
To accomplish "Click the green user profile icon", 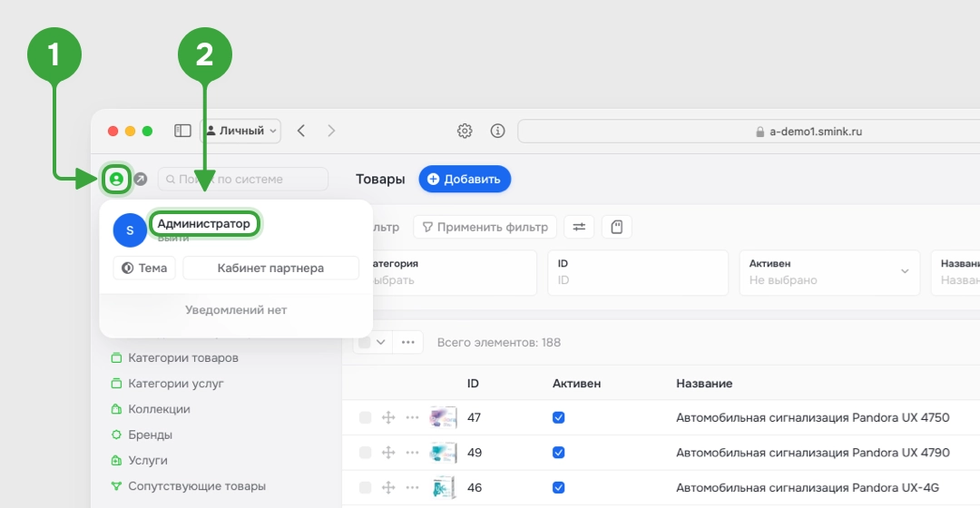I will pyautogui.click(x=116, y=180).
